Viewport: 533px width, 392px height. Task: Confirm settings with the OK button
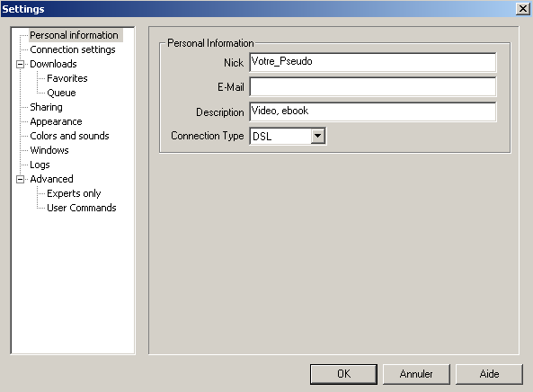[343, 374]
